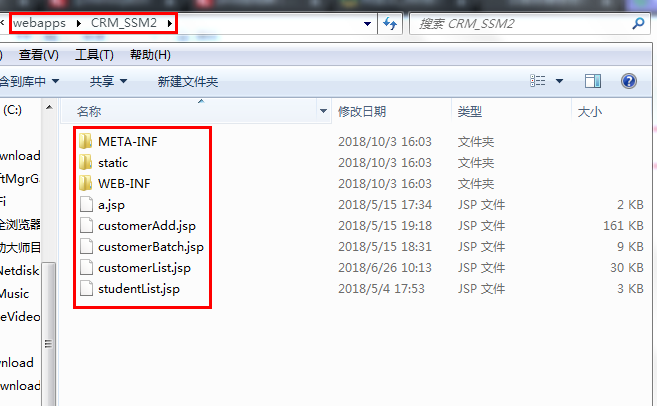Select the customerAdd.jsp file name

tap(147, 226)
